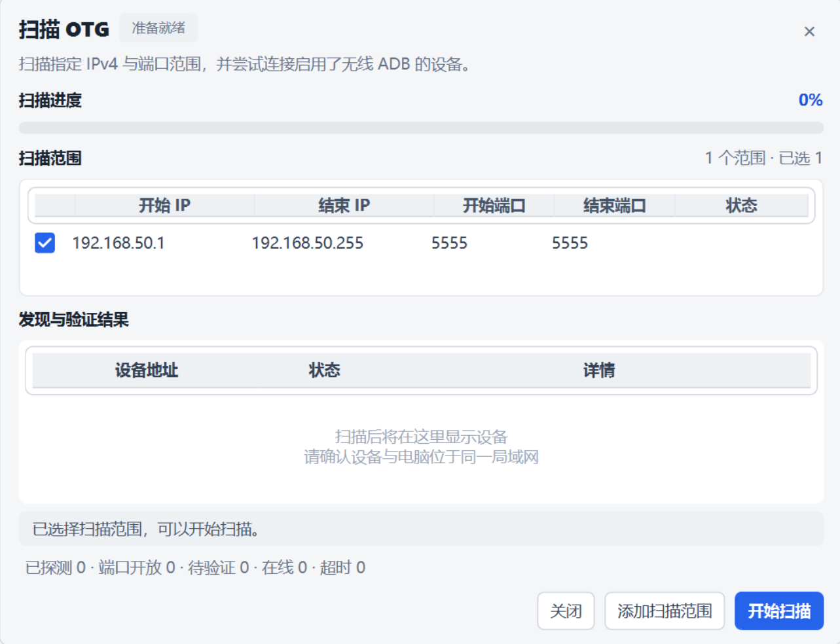The width and height of the screenshot is (840, 644).
Task: Select the 设备地址 column header
Action: point(147,370)
